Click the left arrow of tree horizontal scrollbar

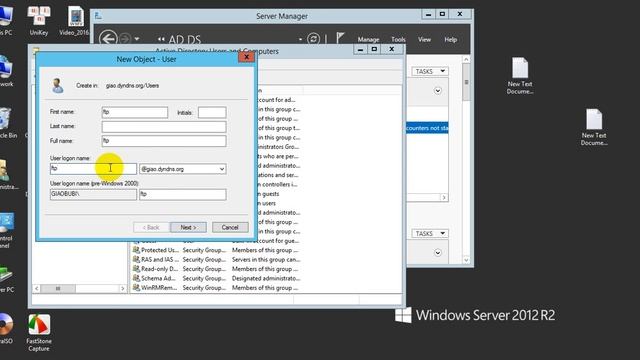click(x=36, y=289)
